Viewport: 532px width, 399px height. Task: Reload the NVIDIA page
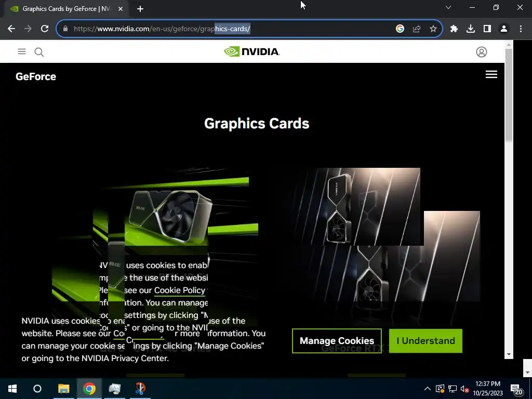click(x=45, y=29)
